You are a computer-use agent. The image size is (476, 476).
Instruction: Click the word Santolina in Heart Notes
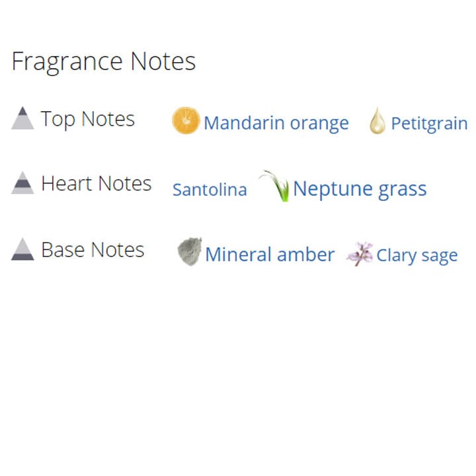click(x=210, y=190)
